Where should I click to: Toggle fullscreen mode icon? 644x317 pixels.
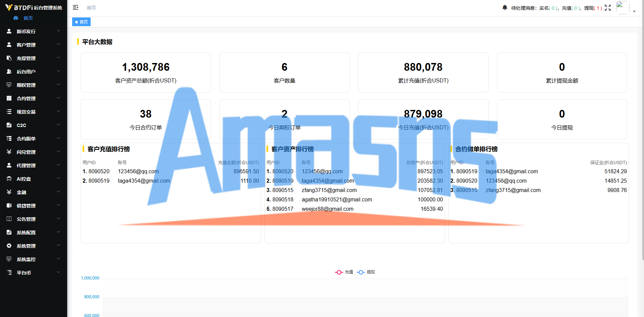(608, 8)
